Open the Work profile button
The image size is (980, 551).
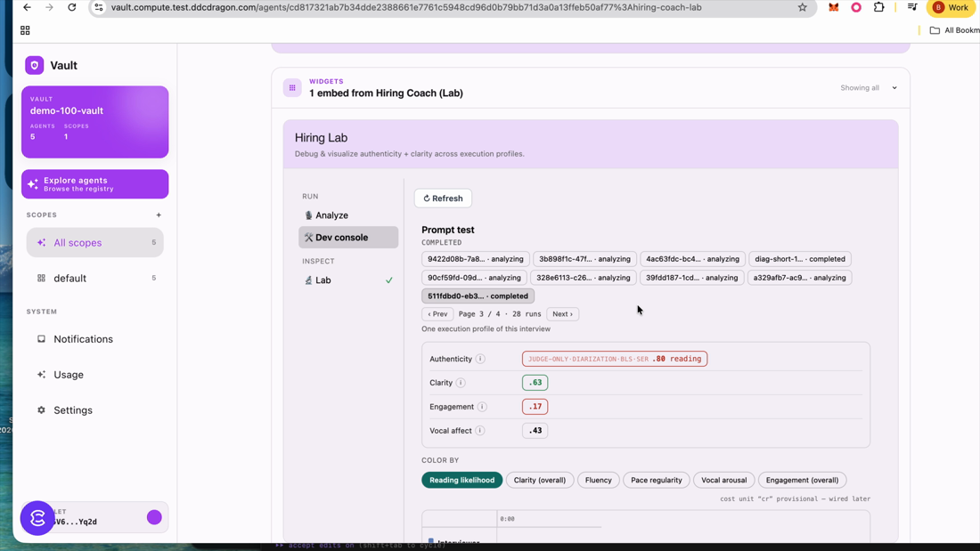tap(951, 7)
